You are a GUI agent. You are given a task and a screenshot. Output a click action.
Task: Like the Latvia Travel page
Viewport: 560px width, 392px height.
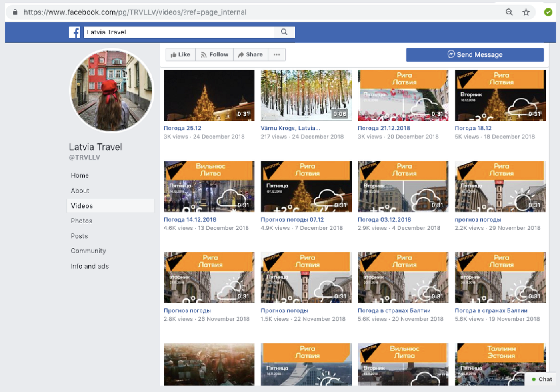(180, 54)
